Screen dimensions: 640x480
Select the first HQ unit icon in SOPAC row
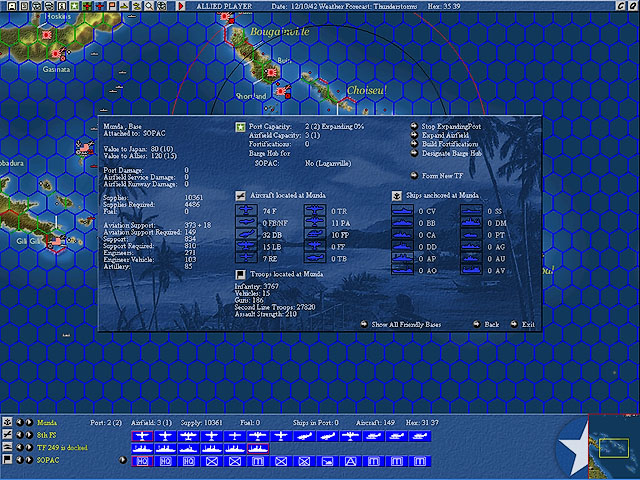click(142, 461)
